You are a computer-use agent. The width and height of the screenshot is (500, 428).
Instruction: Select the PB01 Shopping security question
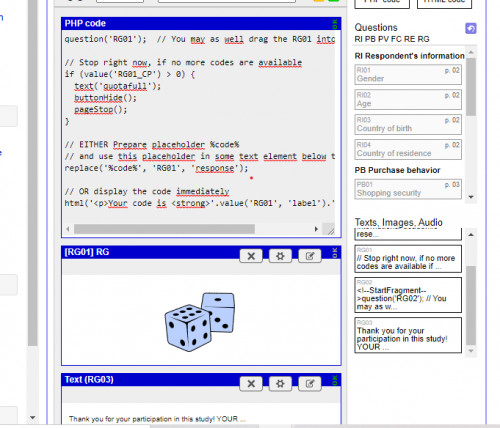point(408,189)
